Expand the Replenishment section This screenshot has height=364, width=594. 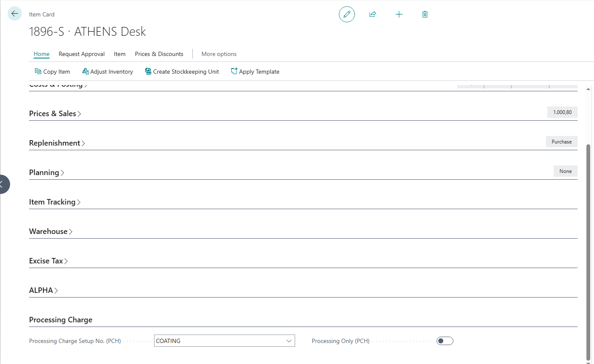click(57, 143)
